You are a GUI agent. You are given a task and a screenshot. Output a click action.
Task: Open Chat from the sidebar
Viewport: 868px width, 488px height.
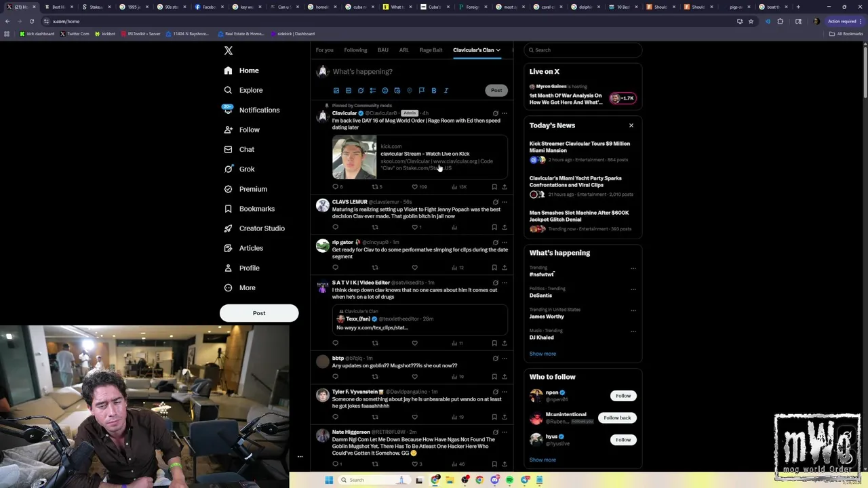click(239, 149)
